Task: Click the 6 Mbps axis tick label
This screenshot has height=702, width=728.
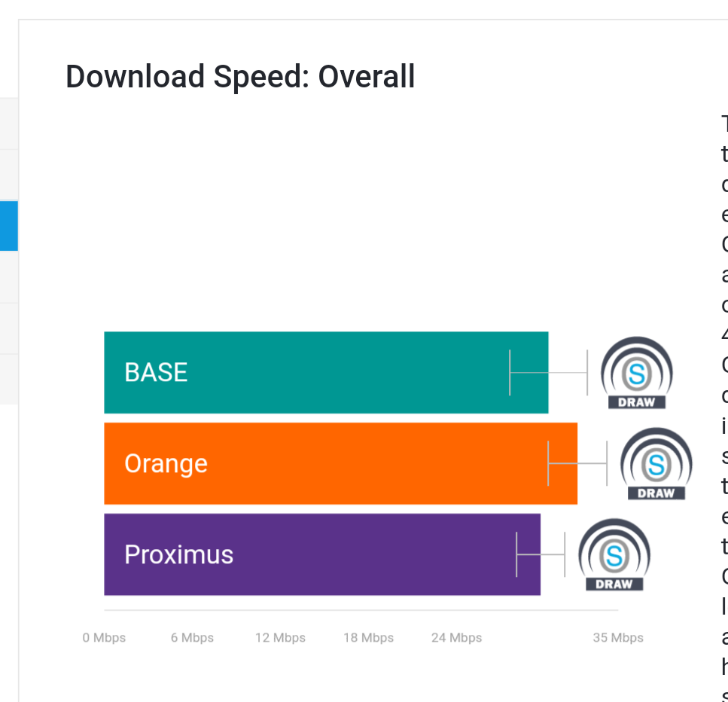Action: (x=192, y=637)
